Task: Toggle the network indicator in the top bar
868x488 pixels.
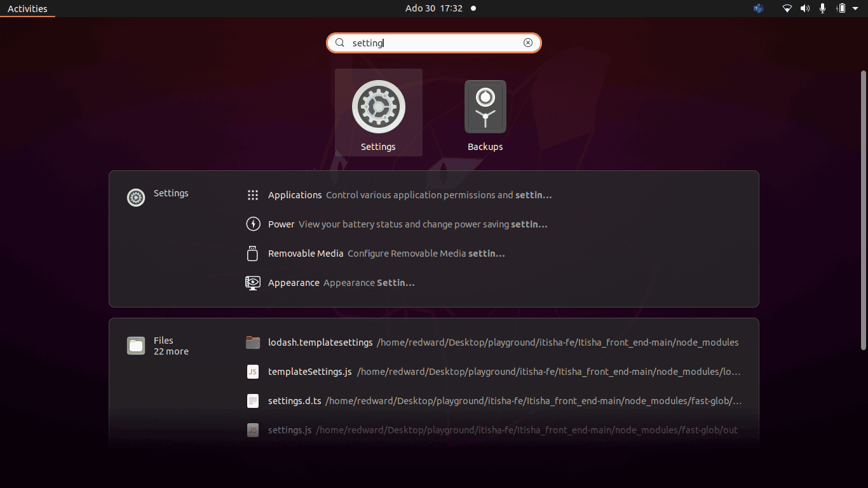Action: (x=787, y=8)
